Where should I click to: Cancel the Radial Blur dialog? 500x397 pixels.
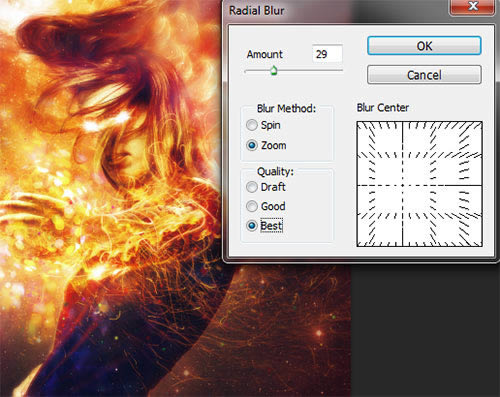[x=424, y=75]
